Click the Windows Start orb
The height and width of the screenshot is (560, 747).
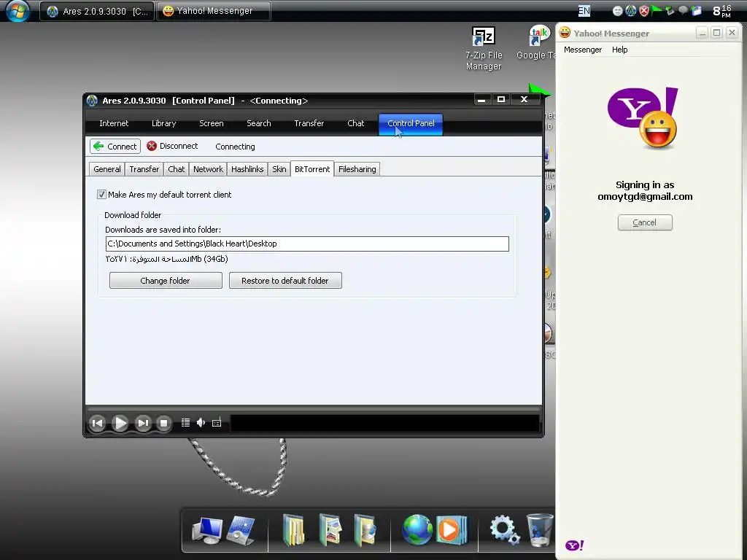tap(18, 10)
